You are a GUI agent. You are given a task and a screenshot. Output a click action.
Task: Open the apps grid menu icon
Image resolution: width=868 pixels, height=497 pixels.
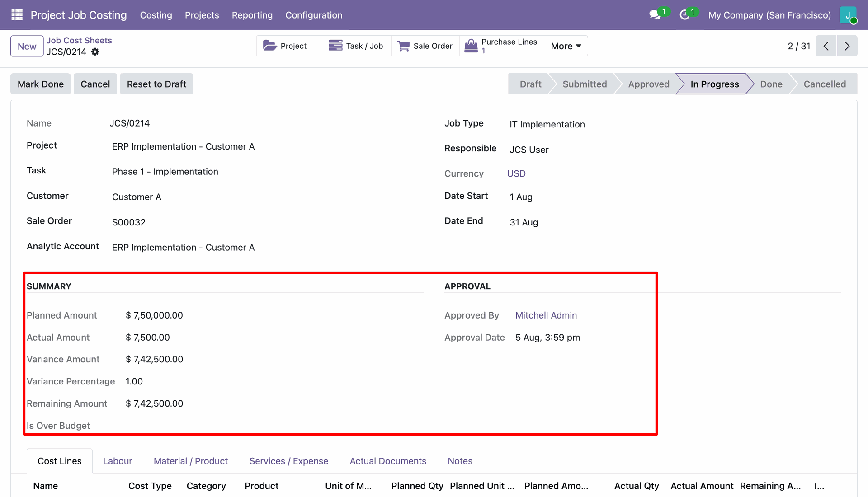point(17,15)
